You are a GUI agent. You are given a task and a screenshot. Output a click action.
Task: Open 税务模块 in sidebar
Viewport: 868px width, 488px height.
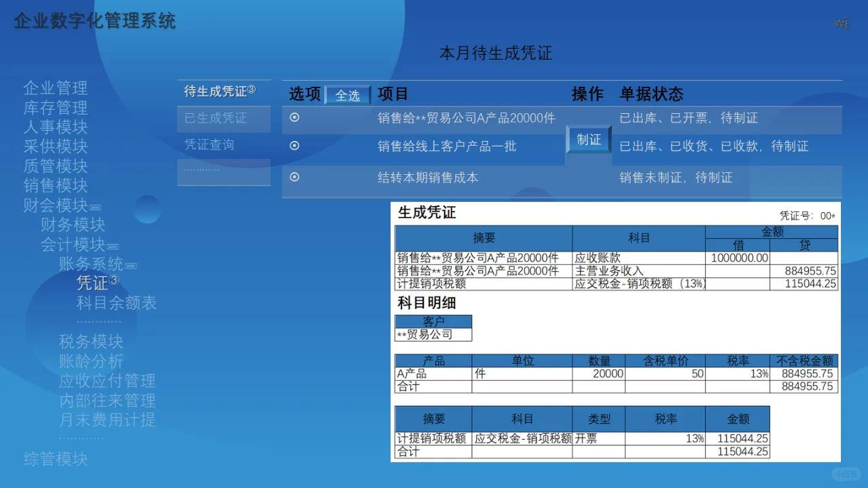coord(91,342)
